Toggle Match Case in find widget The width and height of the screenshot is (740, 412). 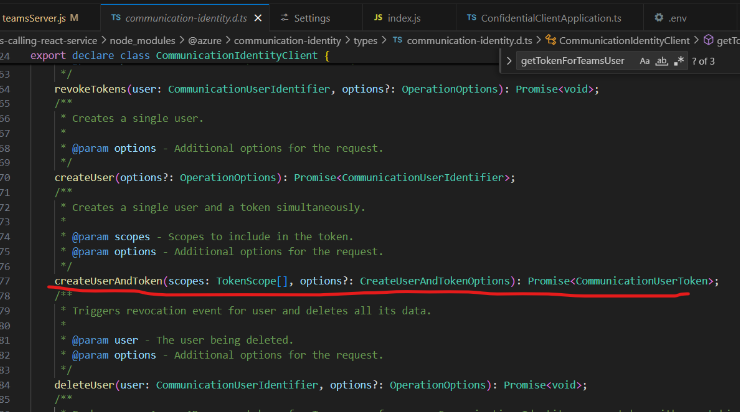644,61
